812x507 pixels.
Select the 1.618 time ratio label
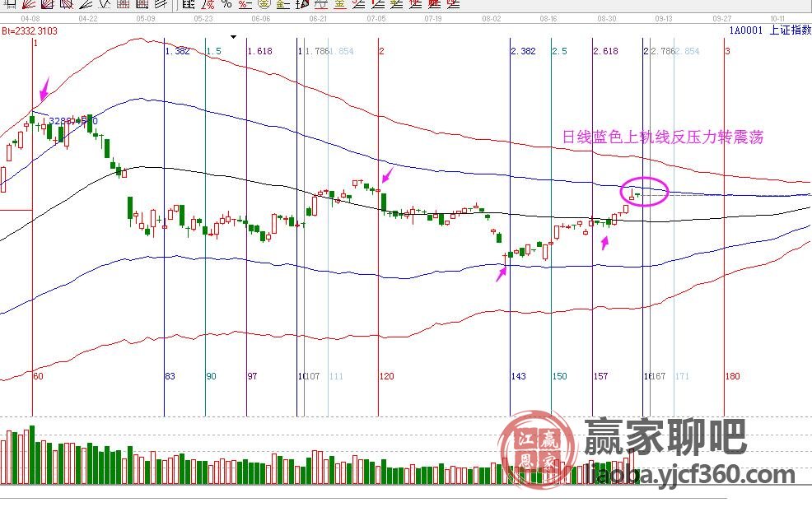259,51
